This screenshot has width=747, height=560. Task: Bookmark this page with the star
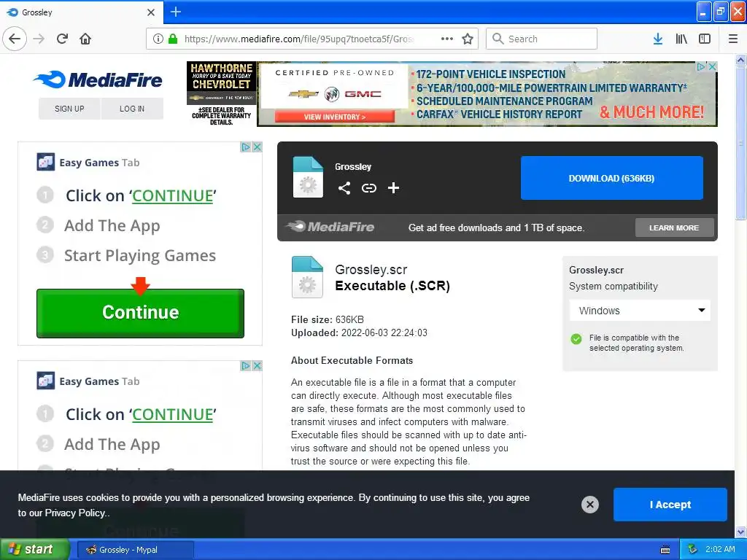[468, 39]
